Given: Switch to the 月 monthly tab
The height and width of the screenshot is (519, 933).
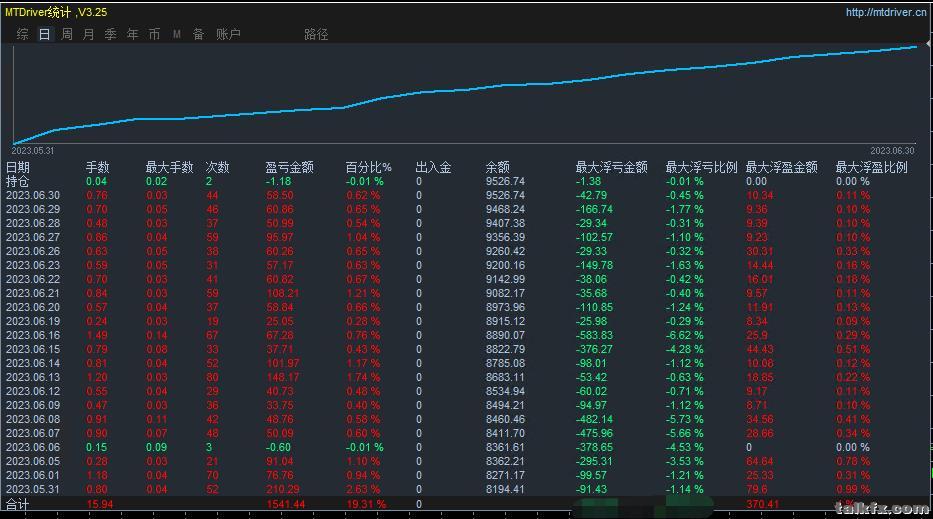Looking at the screenshot, I should (x=89, y=35).
